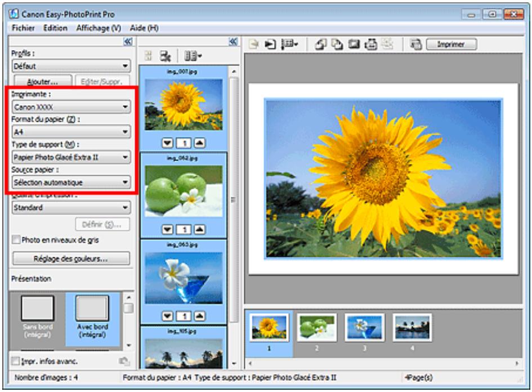532x392 pixels.
Task: Select page 4 thumbnail in page strip
Action: 412,327
